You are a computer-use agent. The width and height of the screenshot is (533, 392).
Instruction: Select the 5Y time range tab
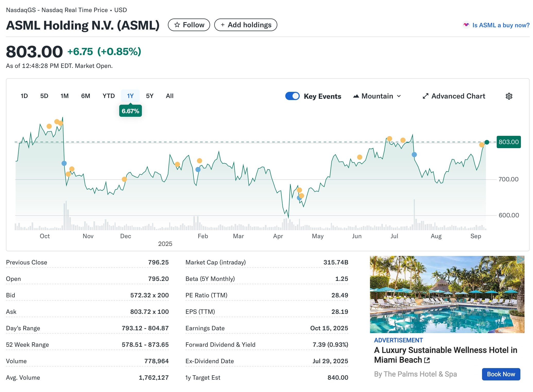click(150, 96)
